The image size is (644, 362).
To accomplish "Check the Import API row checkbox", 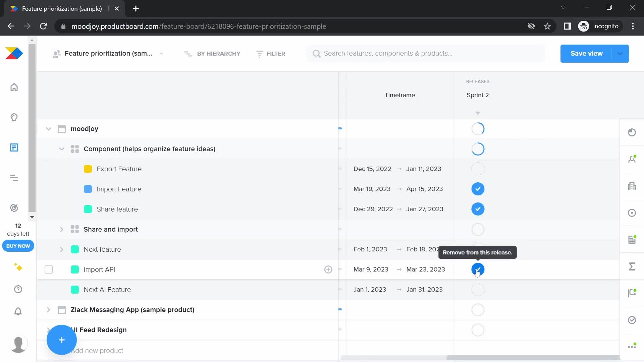I will point(49,269).
